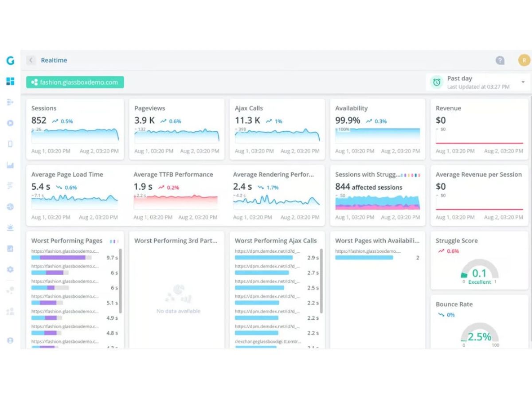Click the Realtime page title

[x=54, y=60]
